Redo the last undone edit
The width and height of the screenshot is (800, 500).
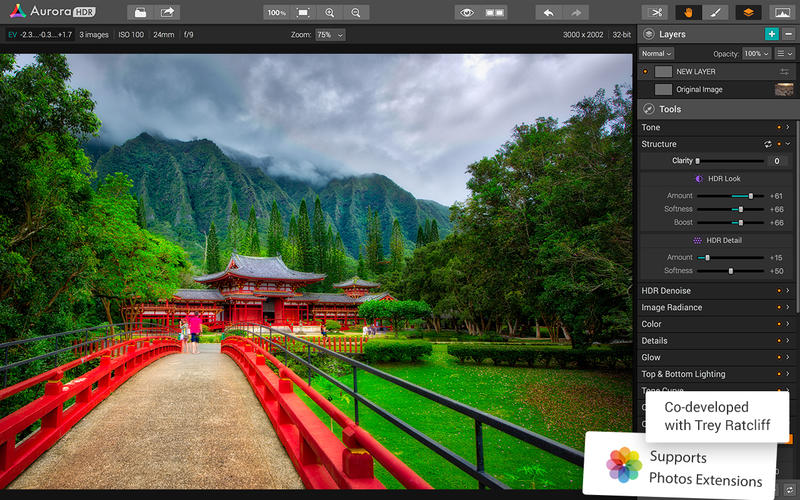tap(576, 12)
